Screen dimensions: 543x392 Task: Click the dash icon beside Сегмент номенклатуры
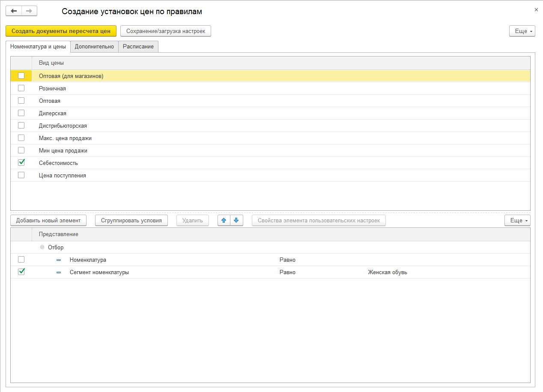[x=59, y=272]
